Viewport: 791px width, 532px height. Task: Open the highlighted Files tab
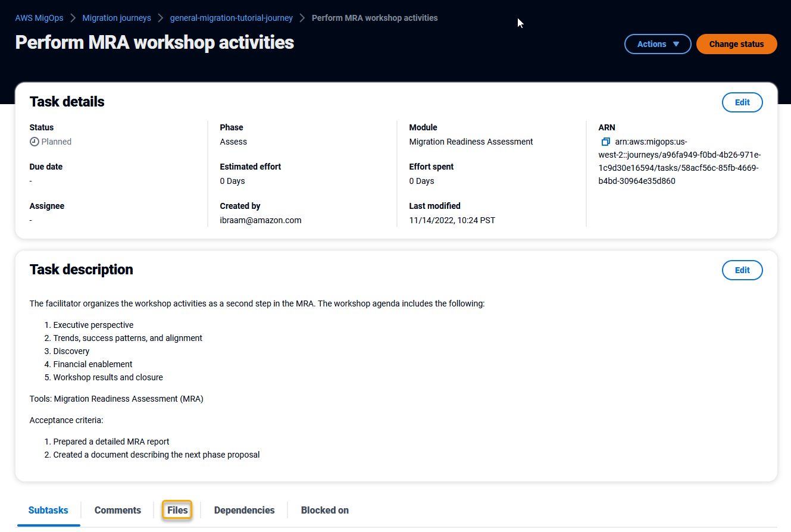point(177,510)
